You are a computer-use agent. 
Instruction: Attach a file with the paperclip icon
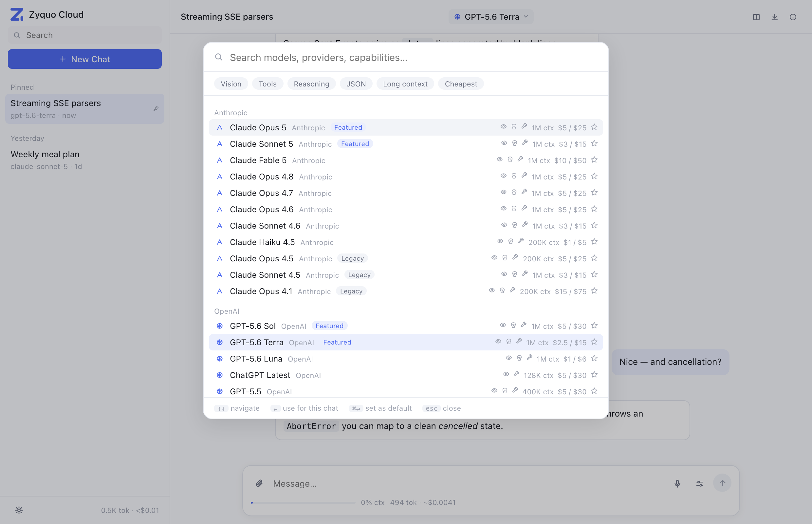[259, 483]
